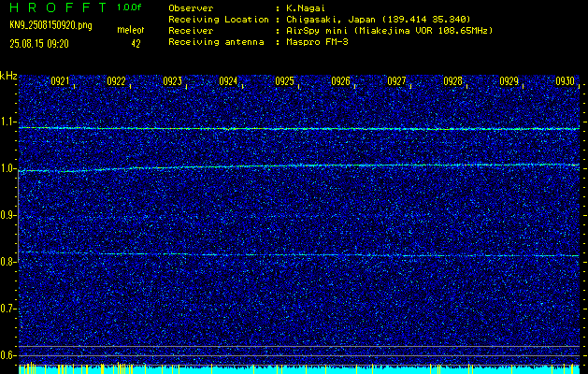Click the signal trace near 1.09 kHz
The image size is (588, 374).
pyautogui.click(x=299, y=129)
